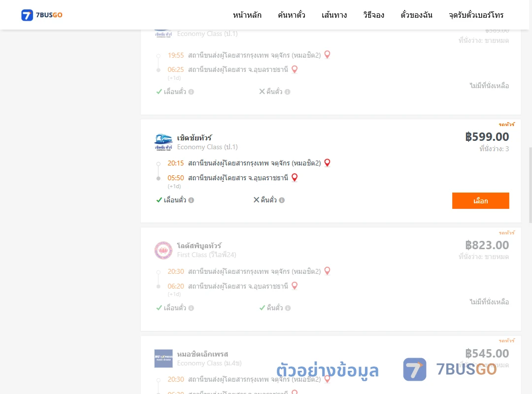Click the page vertical scrollbar
The width and height of the screenshot is (532, 394).
click(531, 185)
